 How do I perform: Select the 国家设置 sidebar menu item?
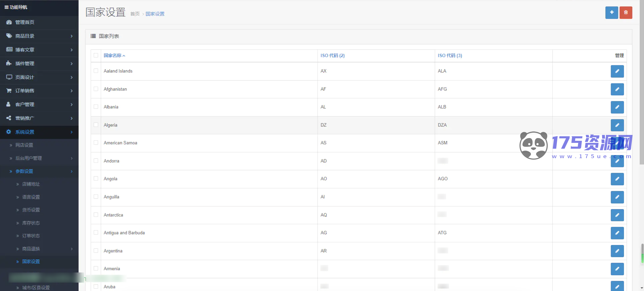point(31,262)
